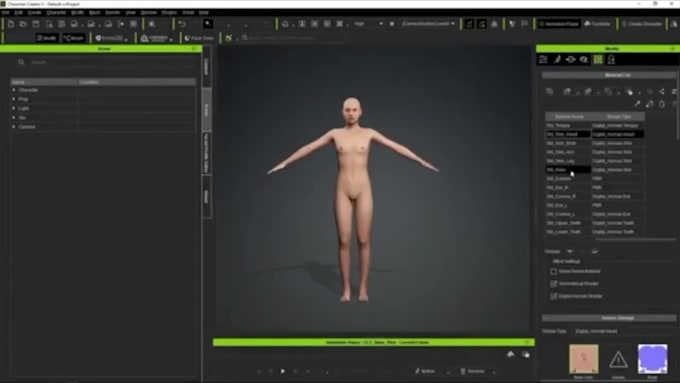This screenshot has height=383, width=680.
Task: Click the Face Tools button
Action: click(199, 38)
